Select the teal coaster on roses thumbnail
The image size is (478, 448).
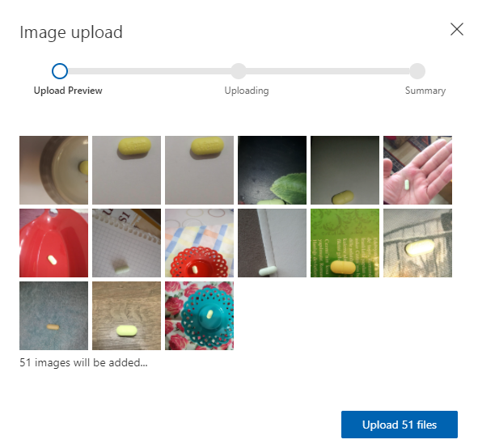[x=200, y=315]
